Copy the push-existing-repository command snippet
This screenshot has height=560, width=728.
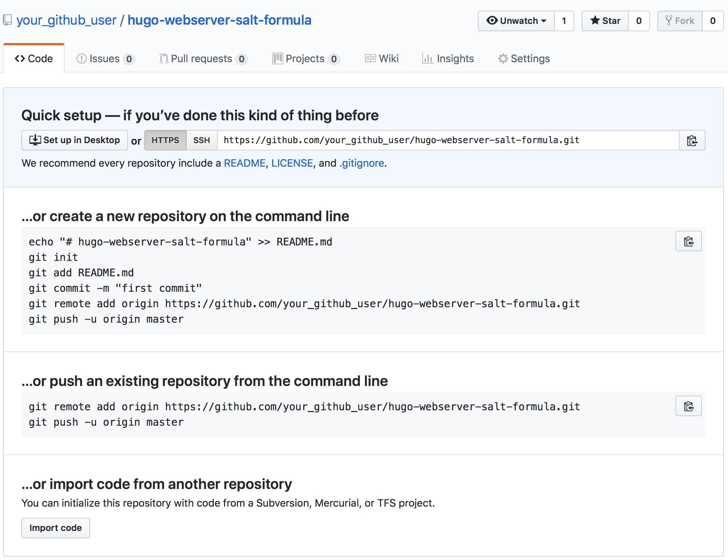tap(688, 406)
